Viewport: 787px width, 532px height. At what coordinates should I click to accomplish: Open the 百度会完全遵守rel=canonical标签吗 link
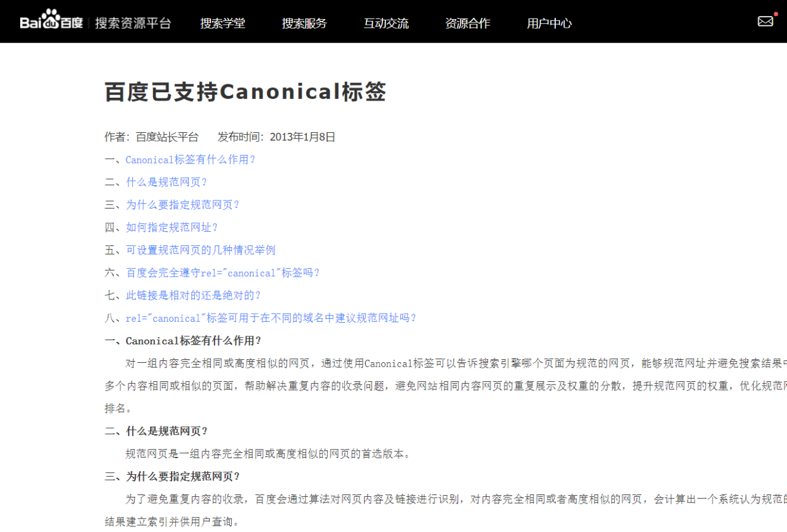pyautogui.click(x=222, y=272)
